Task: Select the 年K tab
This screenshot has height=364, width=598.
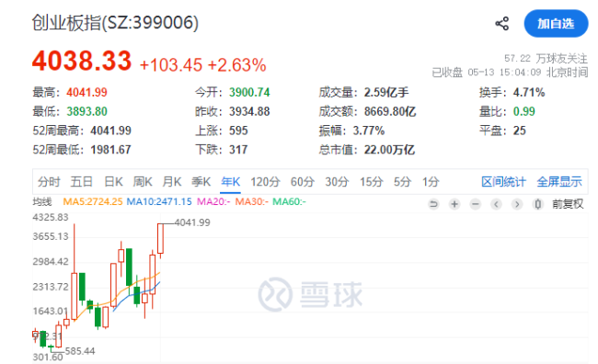Action: 230,182
